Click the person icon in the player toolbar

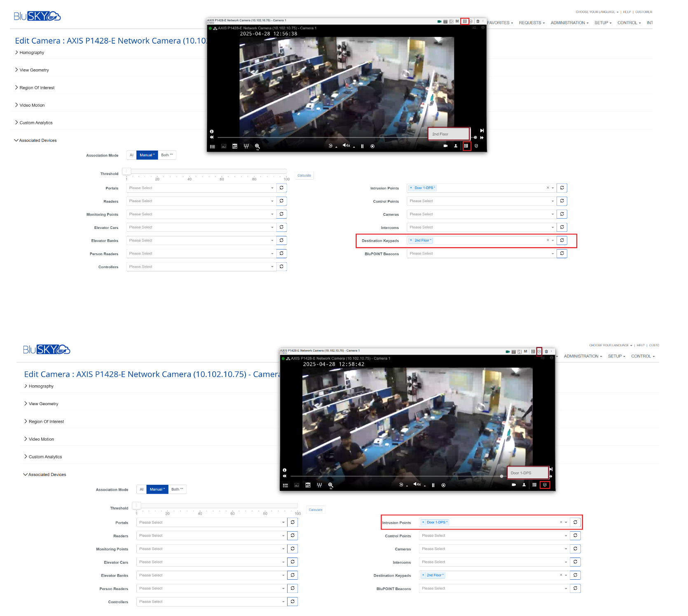455,146
